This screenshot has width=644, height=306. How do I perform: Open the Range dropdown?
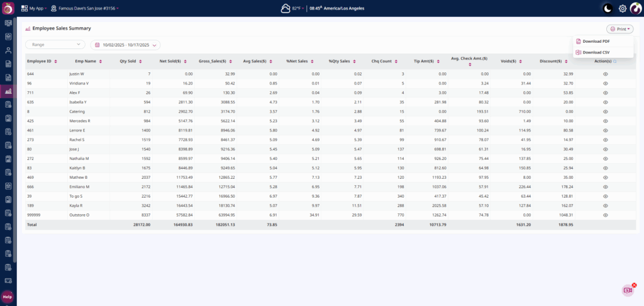pyautogui.click(x=55, y=45)
